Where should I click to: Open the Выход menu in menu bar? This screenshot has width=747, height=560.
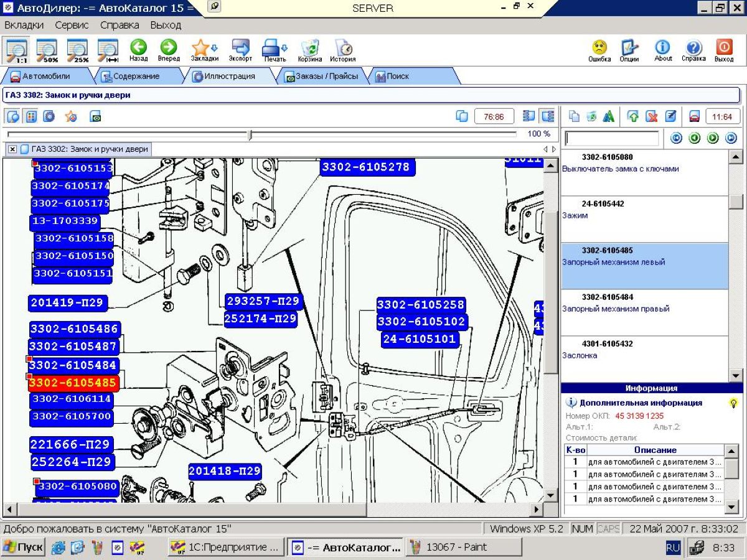click(166, 25)
